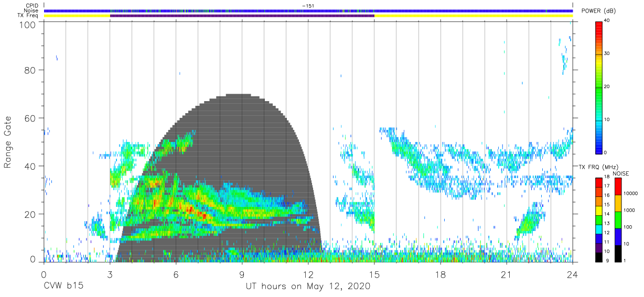This screenshot has width=644, height=297.
Task: Click the "30" power scale label
Action: click(x=607, y=53)
